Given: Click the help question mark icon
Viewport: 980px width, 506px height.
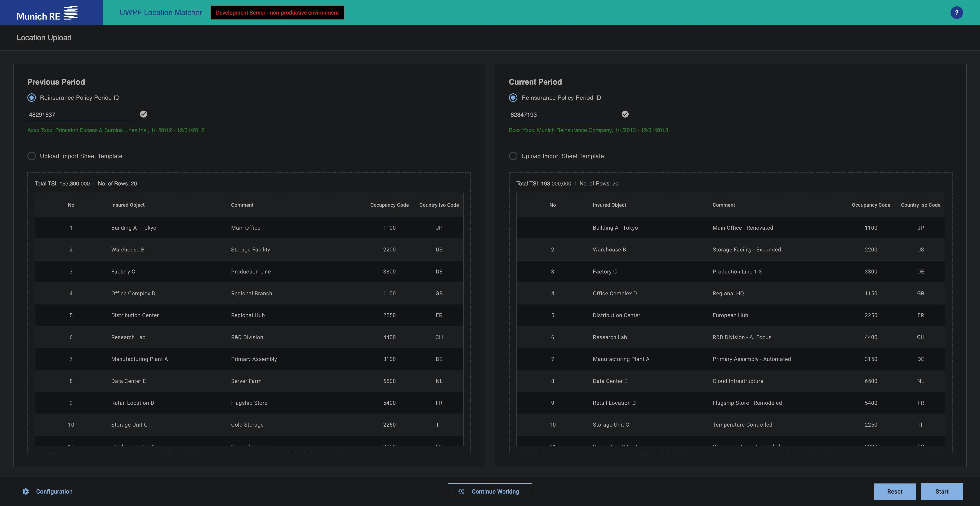Looking at the screenshot, I should click(956, 13).
